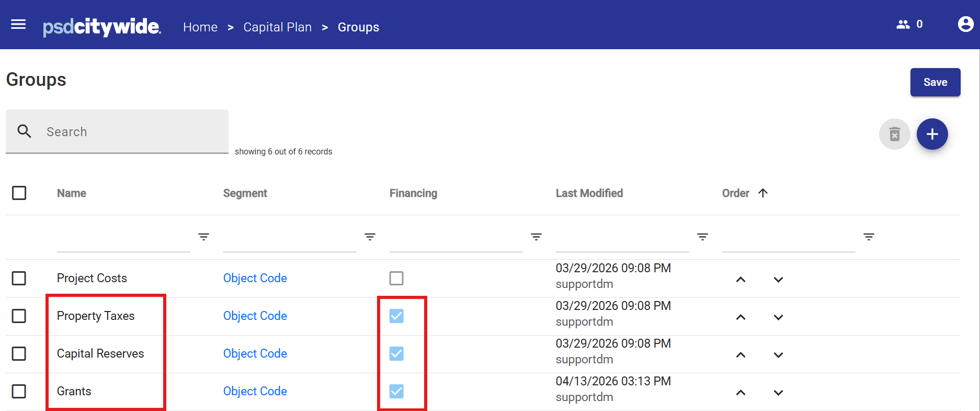Click the psdcitywide logo
Image resolution: width=980 pixels, height=411 pixels.
[x=102, y=27]
